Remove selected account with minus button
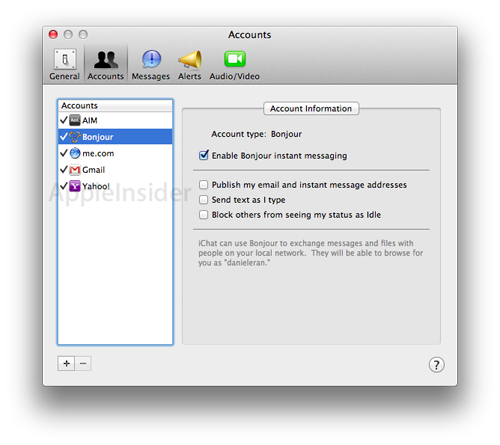This screenshot has width=500, height=445. [83, 363]
